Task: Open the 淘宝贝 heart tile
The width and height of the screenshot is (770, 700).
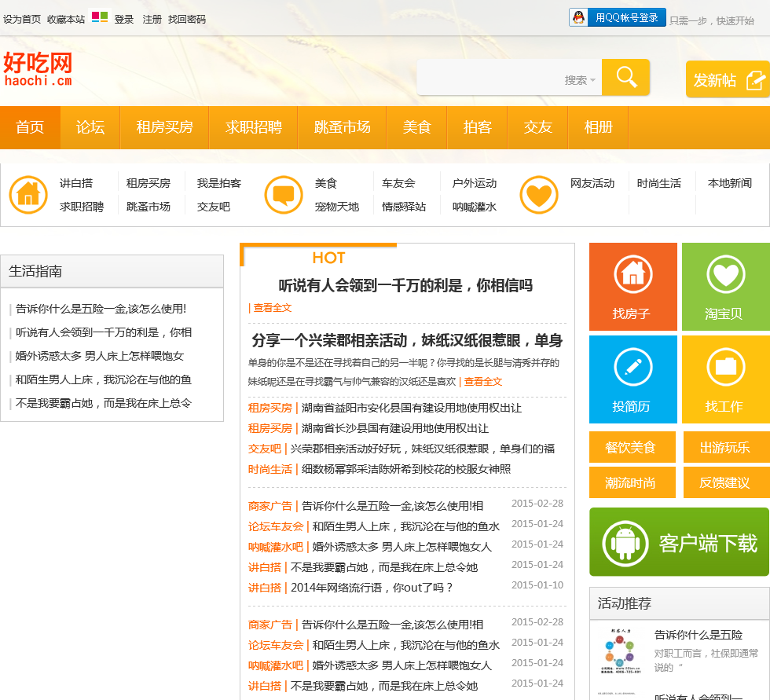Action: tap(725, 286)
